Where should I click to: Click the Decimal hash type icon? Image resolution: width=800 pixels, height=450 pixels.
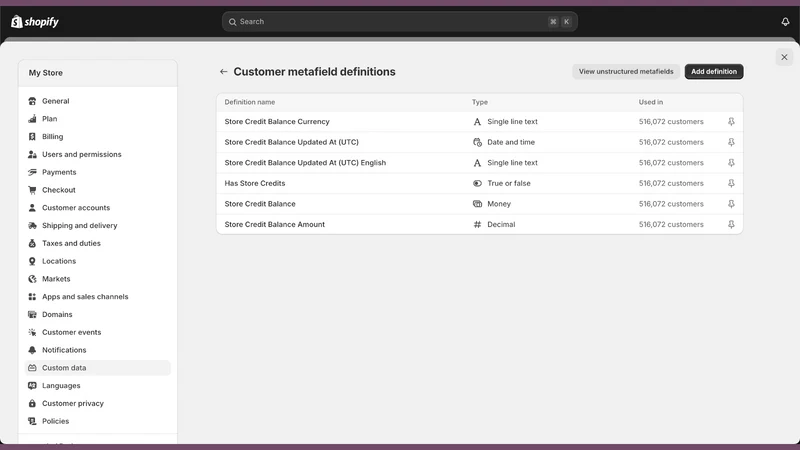pyautogui.click(x=477, y=224)
